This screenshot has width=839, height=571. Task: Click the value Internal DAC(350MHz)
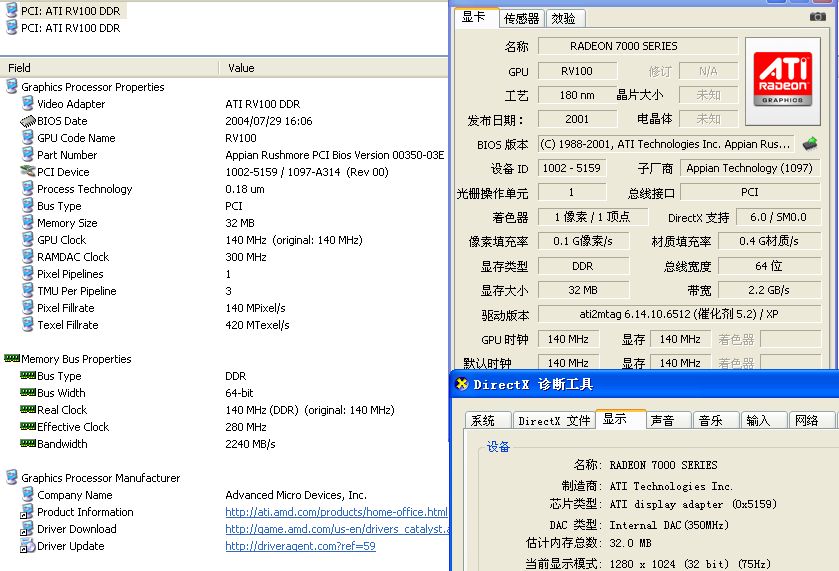tap(669, 525)
